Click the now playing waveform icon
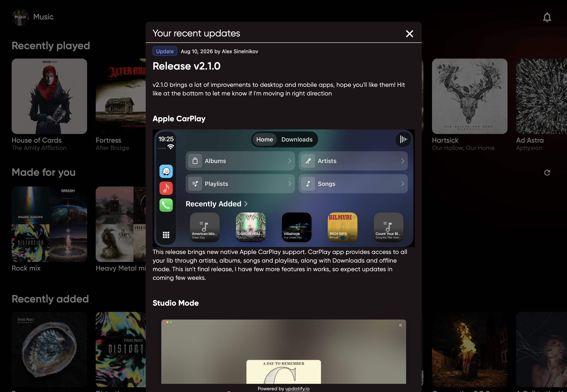This screenshot has height=392, width=567. [x=403, y=139]
